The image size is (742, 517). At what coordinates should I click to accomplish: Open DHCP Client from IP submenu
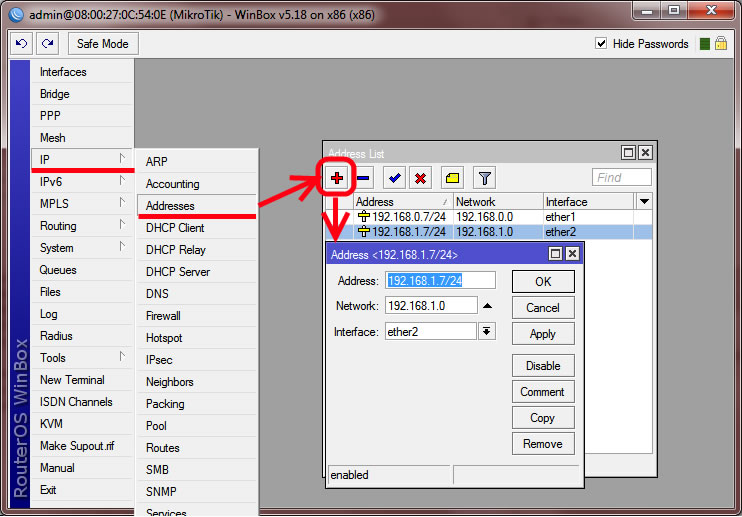pyautogui.click(x=197, y=228)
